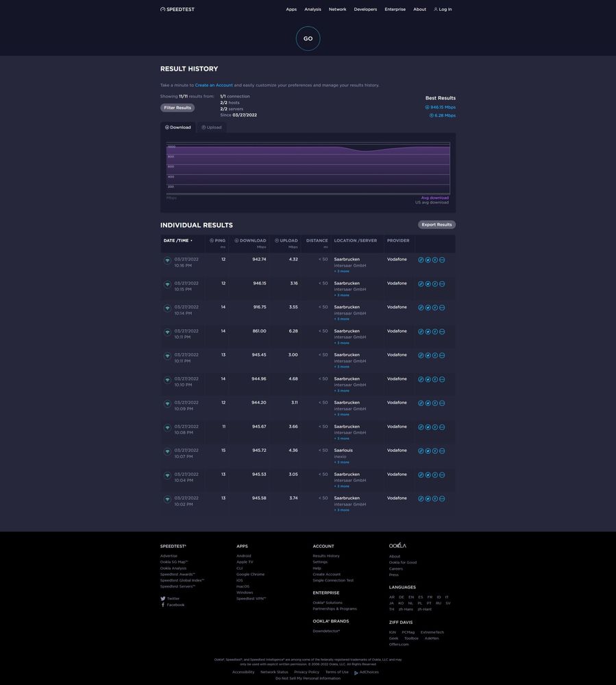This screenshot has height=685, width=616.
Task: Delete the 942.74 Mbps result row
Action: (442, 260)
